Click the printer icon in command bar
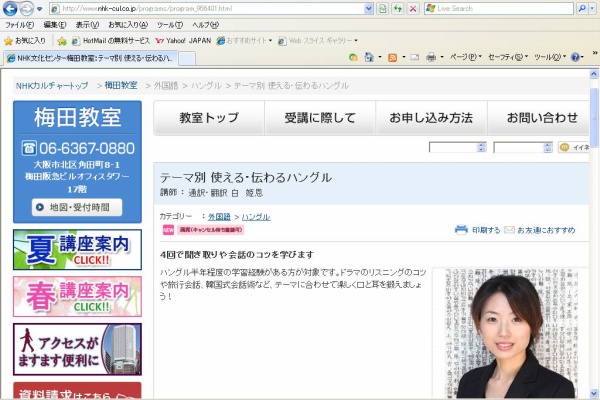Screen dimensions: 600x400 click(431, 58)
